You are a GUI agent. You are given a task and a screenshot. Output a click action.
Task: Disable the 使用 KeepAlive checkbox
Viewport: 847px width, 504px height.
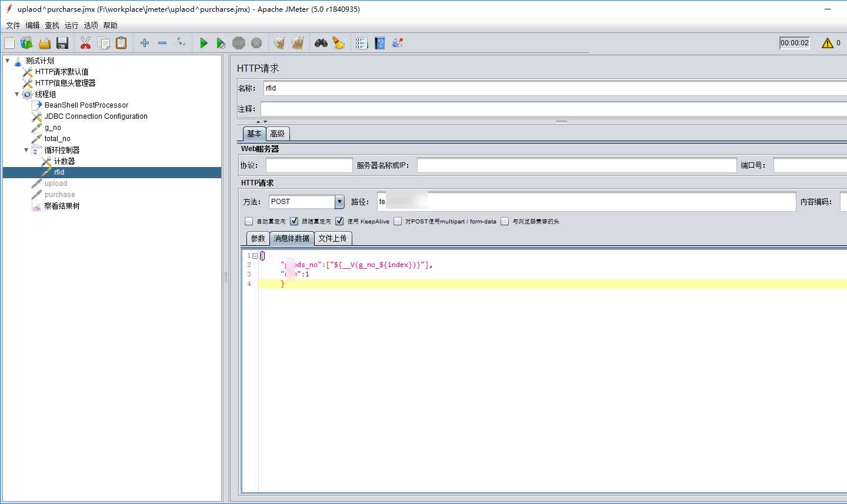point(339,221)
